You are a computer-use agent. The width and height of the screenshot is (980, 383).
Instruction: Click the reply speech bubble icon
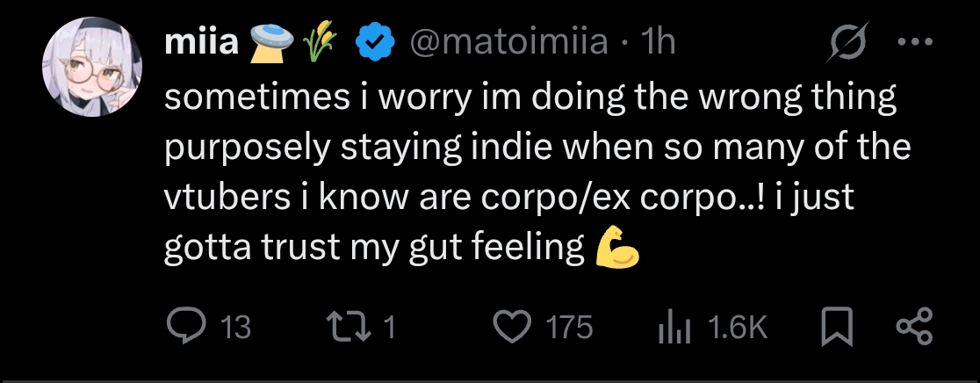tap(186, 326)
